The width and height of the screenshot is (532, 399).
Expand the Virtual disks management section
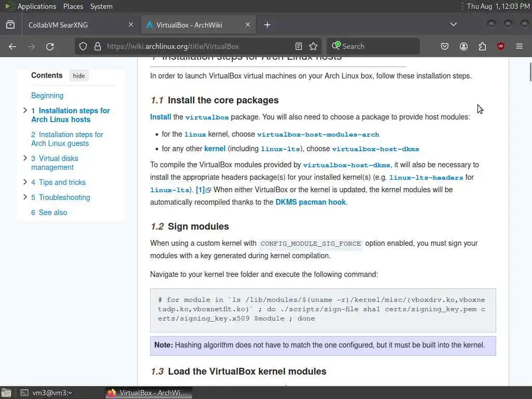(25, 158)
